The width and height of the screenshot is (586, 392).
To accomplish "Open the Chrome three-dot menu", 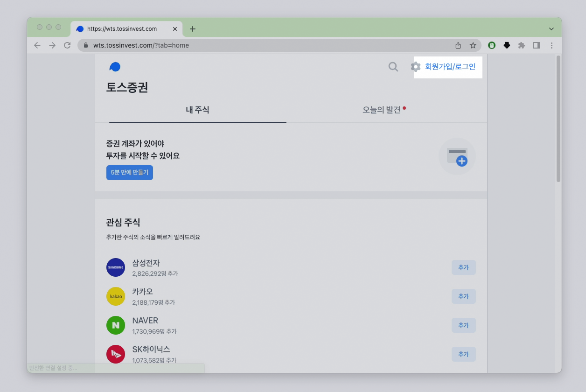I will point(552,45).
